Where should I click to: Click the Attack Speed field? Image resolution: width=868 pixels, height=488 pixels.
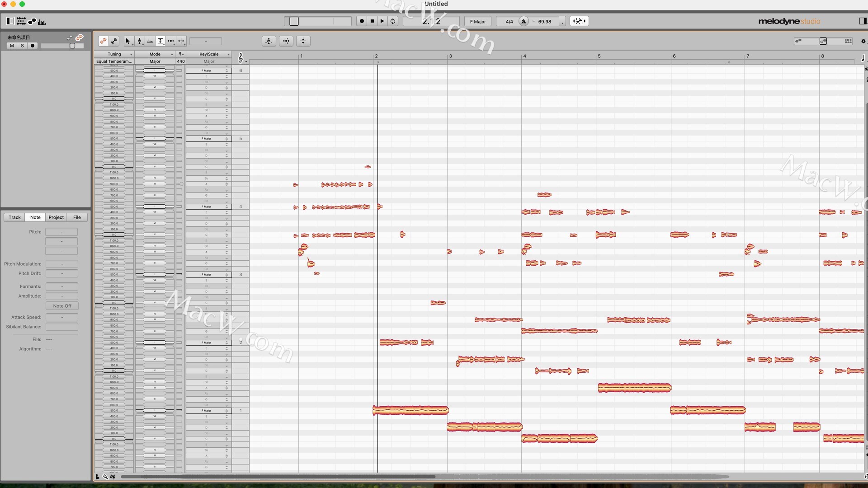[x=62, y=317]
